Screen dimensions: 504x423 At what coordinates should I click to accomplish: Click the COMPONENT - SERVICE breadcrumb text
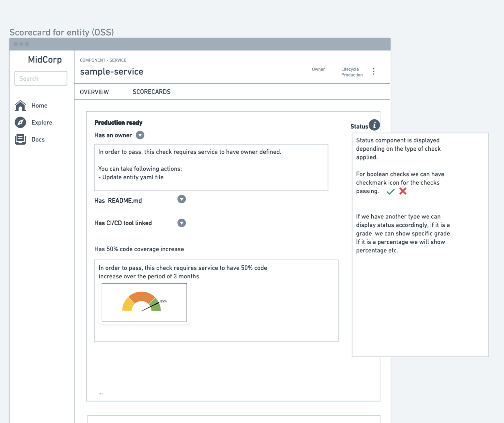[x=103, y=60]
